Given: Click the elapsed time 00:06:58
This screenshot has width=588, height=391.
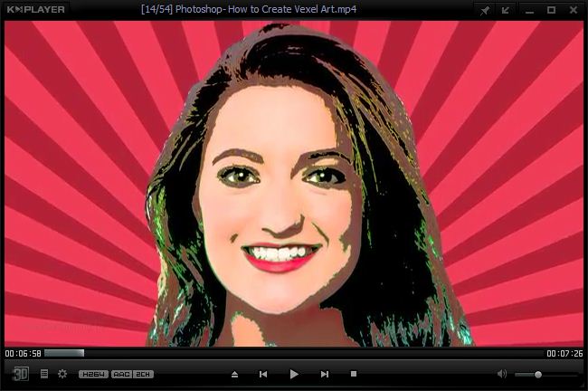Looking at the screenshot, I should 24,354.
